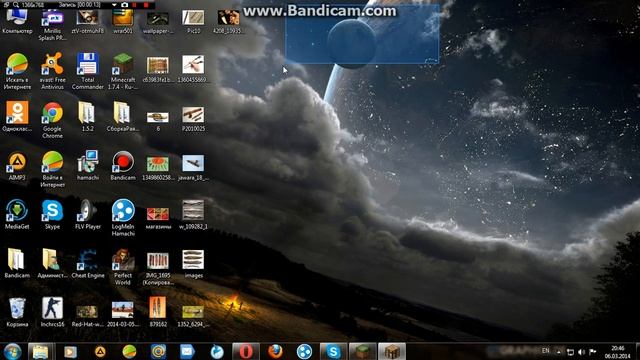640x360 pixels.
Task: Stop recording with Bandicam red square
Action: coord(146,5)
